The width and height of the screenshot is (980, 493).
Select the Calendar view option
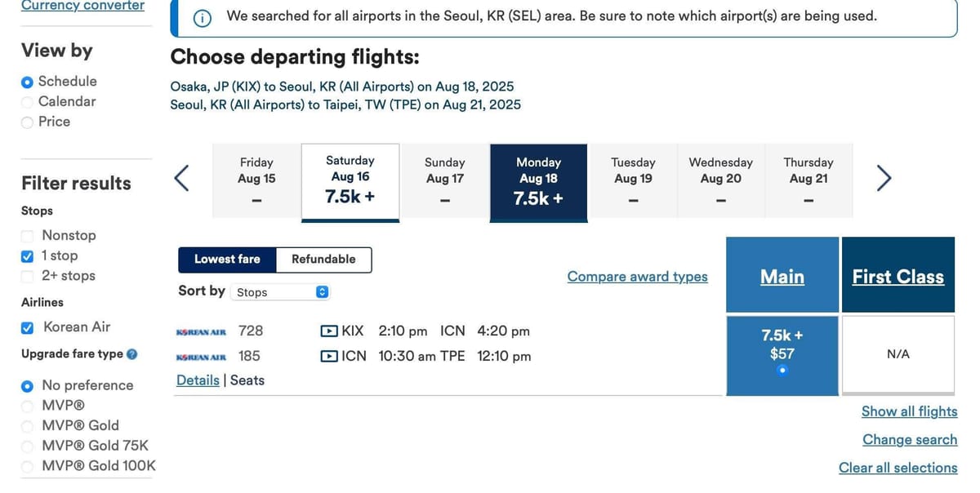point(28,102)
